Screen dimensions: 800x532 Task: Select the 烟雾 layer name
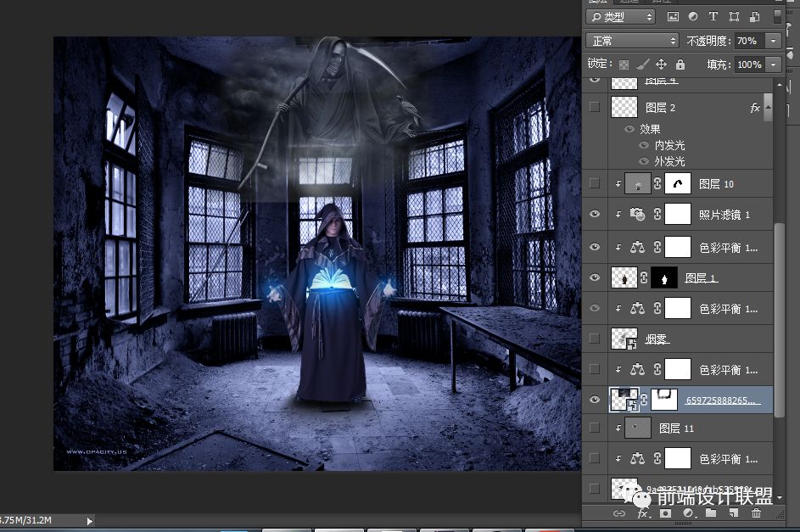click(657, 339)
